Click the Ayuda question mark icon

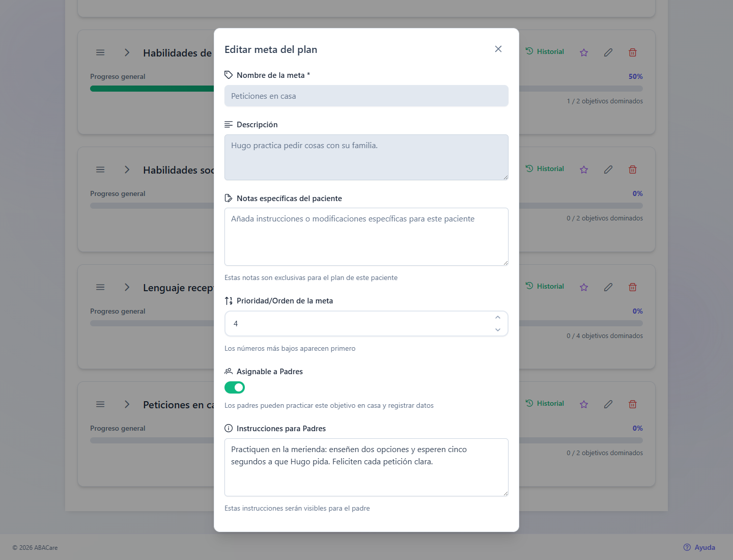pos(687,547)
